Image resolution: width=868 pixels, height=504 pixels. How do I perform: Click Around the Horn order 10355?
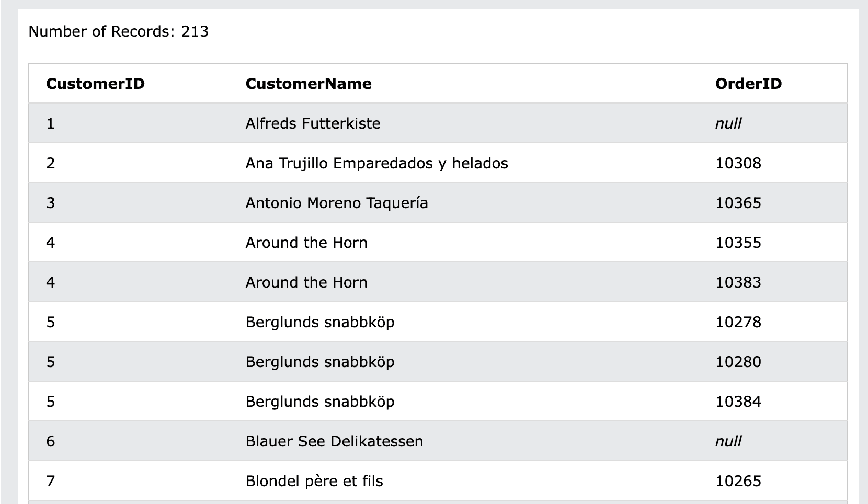tap(738, 243)
